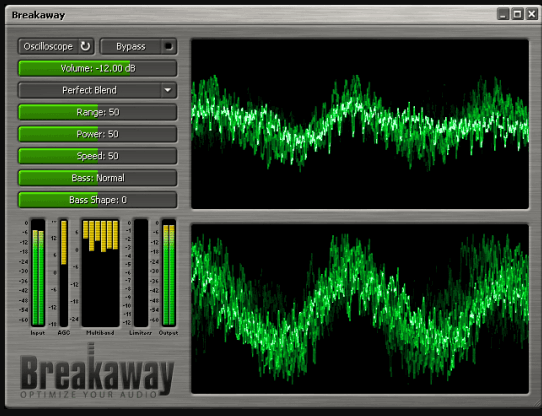Click the Oscilloscope display mode button
The height and width of the screenshot is (416, 542).
click(48, 46)
